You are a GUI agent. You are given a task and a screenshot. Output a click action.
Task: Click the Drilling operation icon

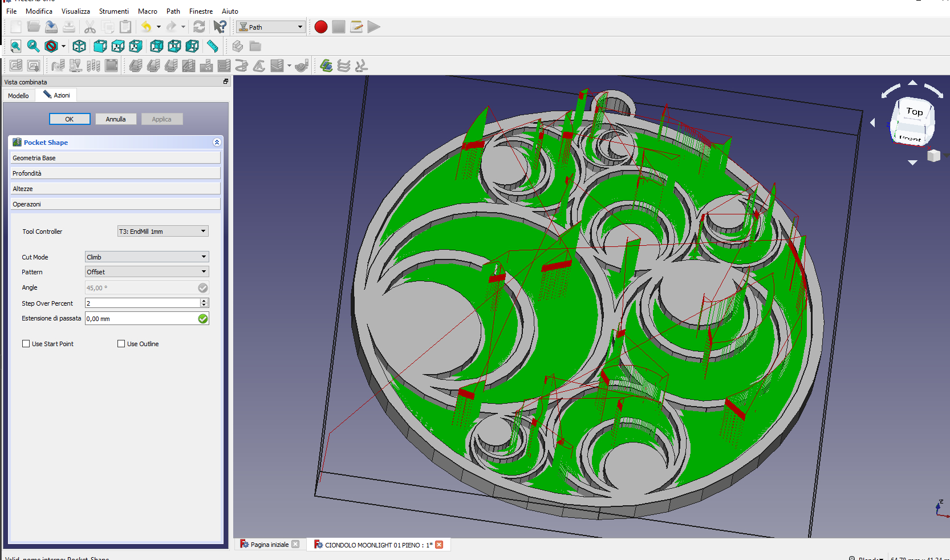[206, 66]
